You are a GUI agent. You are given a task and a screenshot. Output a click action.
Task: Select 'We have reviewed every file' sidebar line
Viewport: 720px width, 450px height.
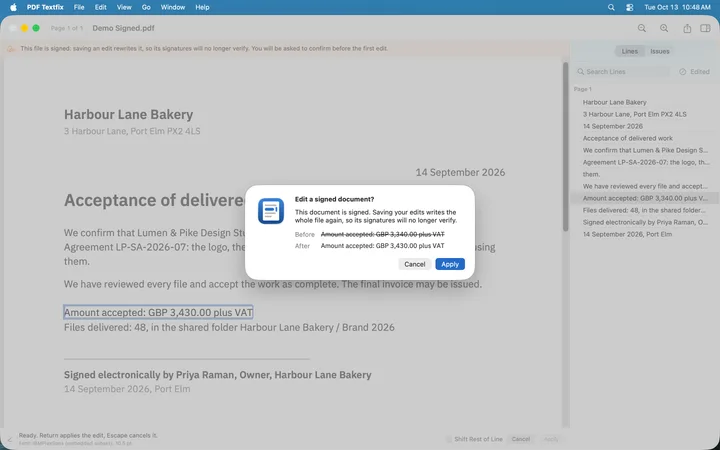(645, 186)
